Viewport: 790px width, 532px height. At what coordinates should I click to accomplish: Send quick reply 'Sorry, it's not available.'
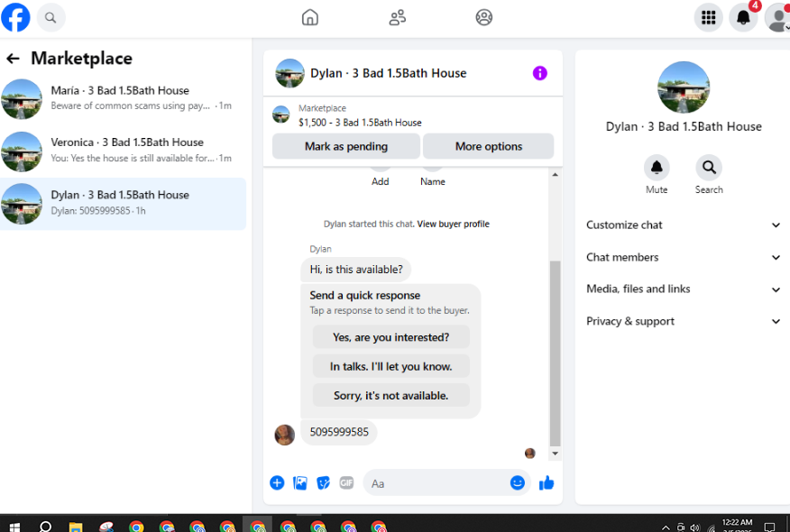(x=391, y=396)
